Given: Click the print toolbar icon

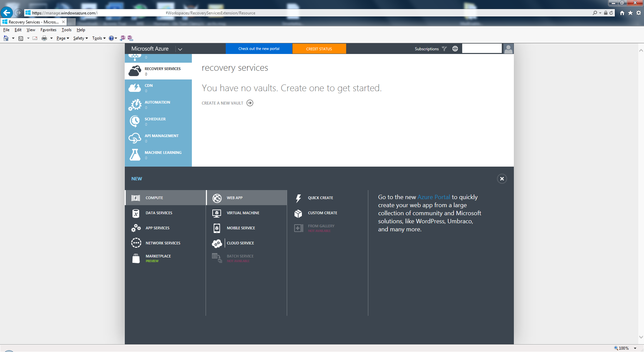Looking at the screenshot, I should [x=44, y=38].
